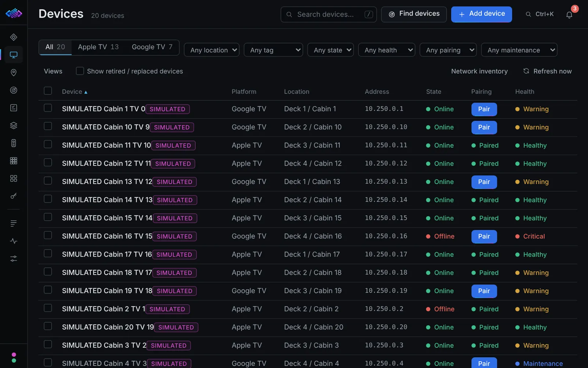Image resolution: width=588 pixels, height=368 pixels.
Task: Open the text lines logs sidebar icon
Action: (x=14, y=223)
